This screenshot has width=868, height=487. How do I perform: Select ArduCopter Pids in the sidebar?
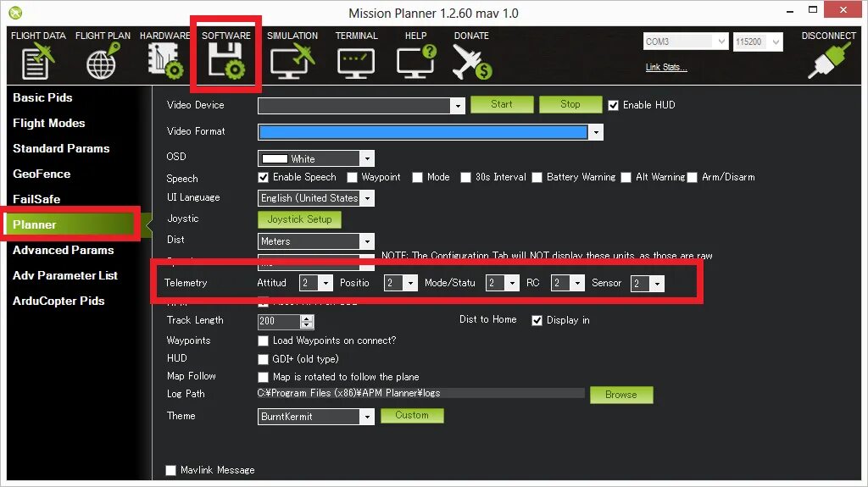(x=58, y=301)
